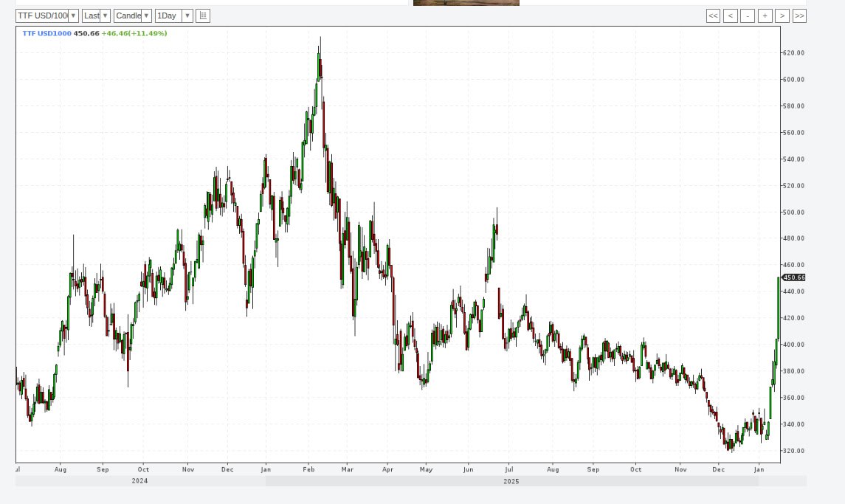This screenshot has width=845, height=504.
Task: Click the thumbnail image above the chart
Action: (x=466, y=3)
